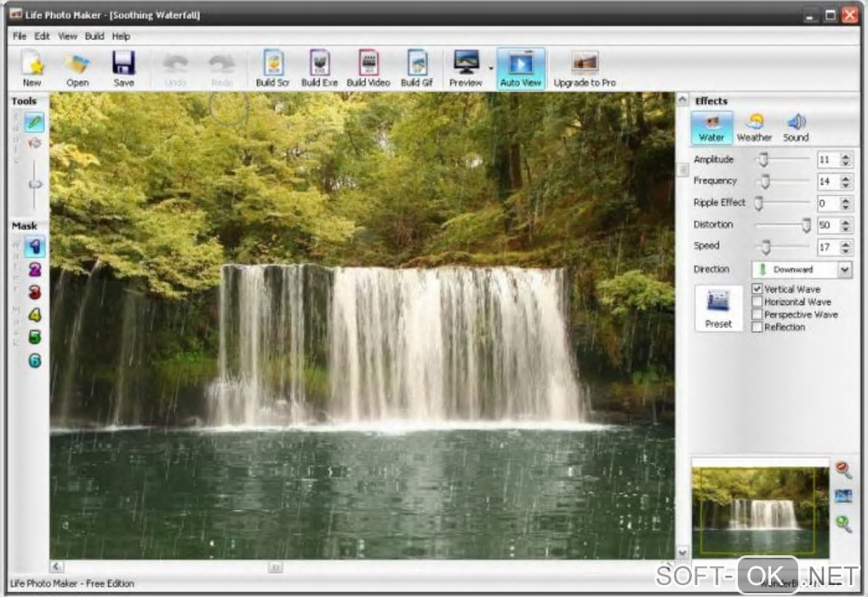
Task: Switch to the Sound effects tab
Action: [796, 128]
